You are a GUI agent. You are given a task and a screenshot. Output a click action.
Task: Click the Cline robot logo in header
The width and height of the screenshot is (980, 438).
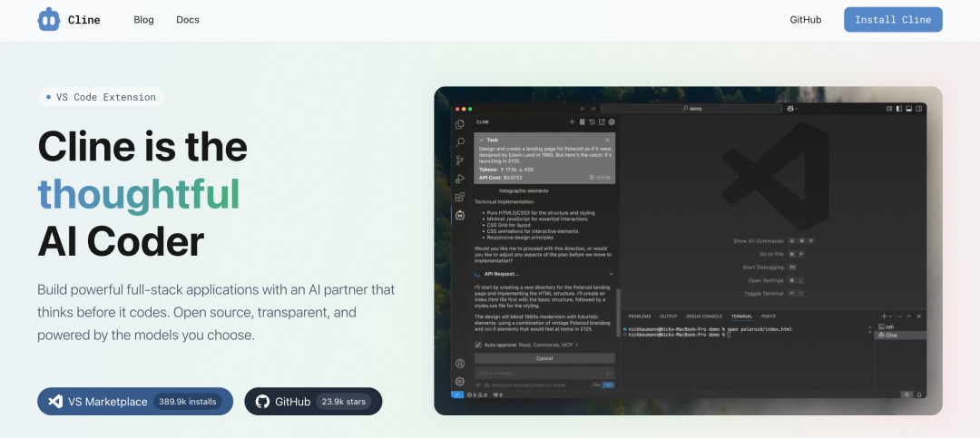click(x=48, y=19)
